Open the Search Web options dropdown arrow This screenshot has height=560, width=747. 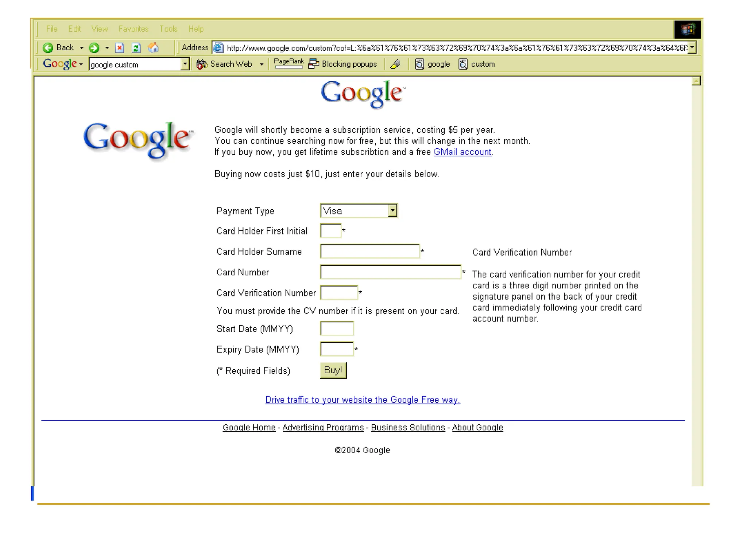[262, 65]
